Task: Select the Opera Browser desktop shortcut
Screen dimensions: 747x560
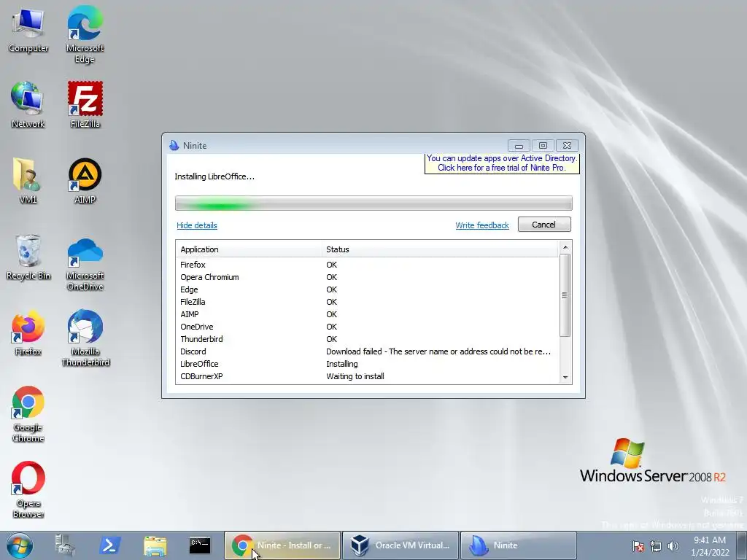Action: click(x=28, y=489)
